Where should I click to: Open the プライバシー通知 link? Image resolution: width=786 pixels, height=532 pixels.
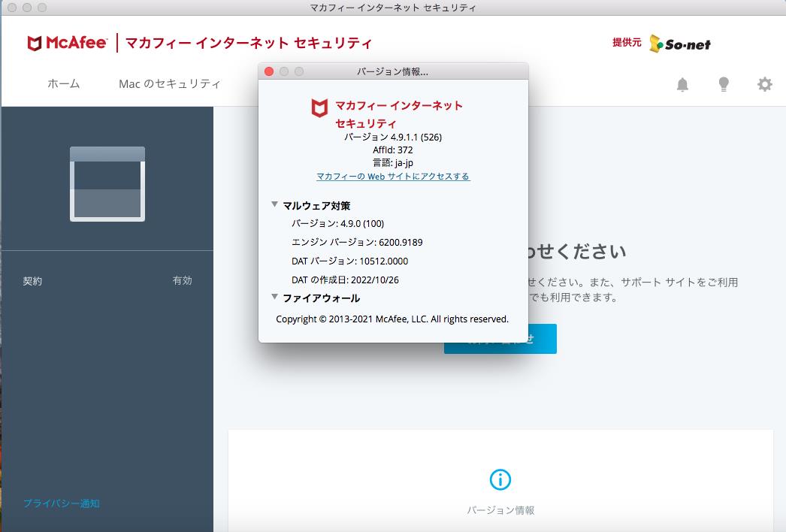(62, 503)
